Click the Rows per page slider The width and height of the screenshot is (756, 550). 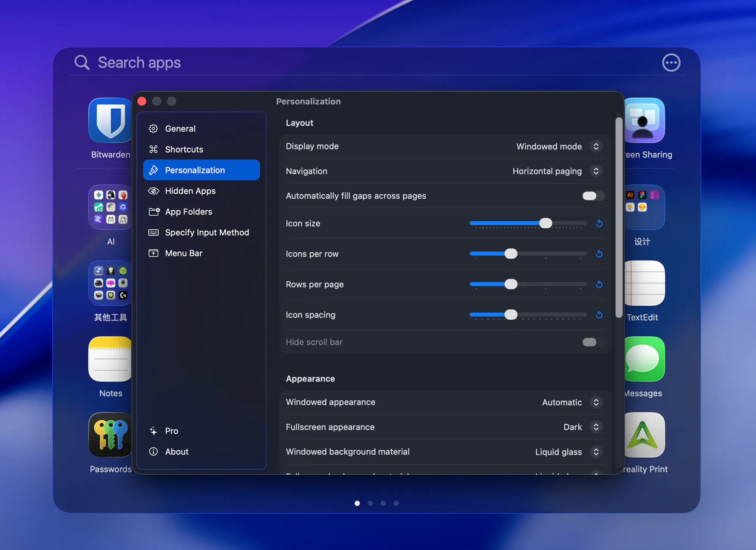pyautogui.click(x=528, y=284)
